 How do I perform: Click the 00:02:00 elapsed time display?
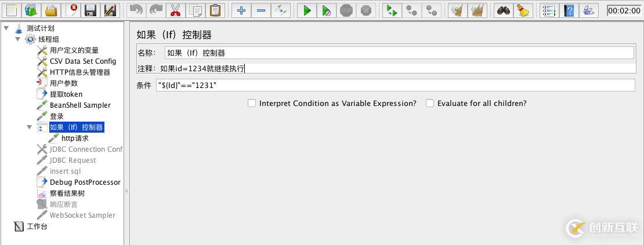624,10
